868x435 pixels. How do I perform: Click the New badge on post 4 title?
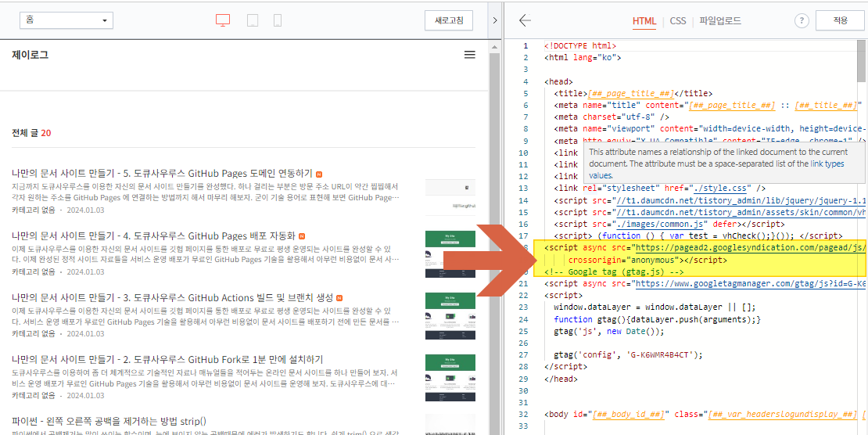[x=303, y=235]
